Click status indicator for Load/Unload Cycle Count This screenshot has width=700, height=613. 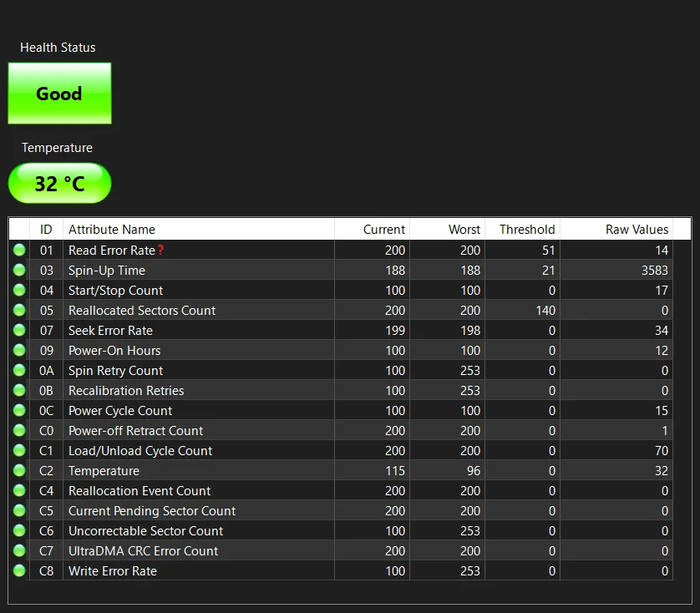pos(19,450)
